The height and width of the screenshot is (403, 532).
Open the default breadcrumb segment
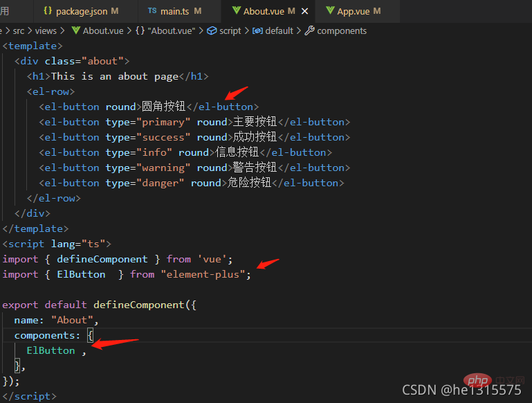[279, 31]
